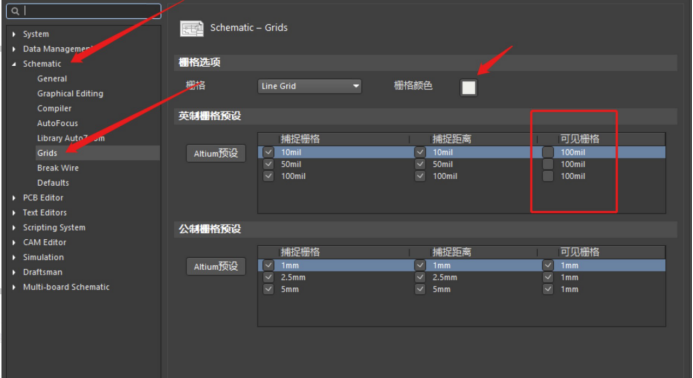
Task: Uncheck the 2.5mm snap distance checkbox
Action: pos(420,277)
